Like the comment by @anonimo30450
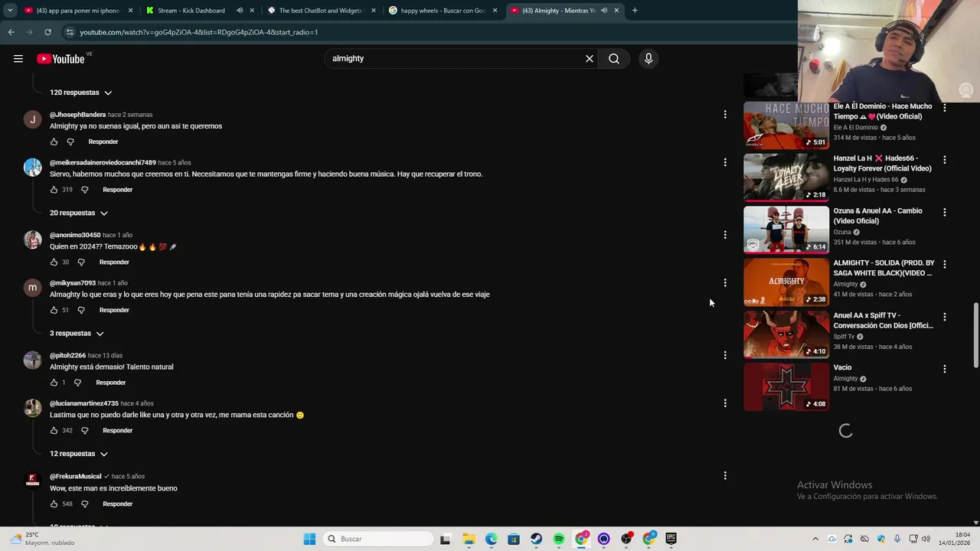This screenshot has height=551, width=980. tap(54, 262)
